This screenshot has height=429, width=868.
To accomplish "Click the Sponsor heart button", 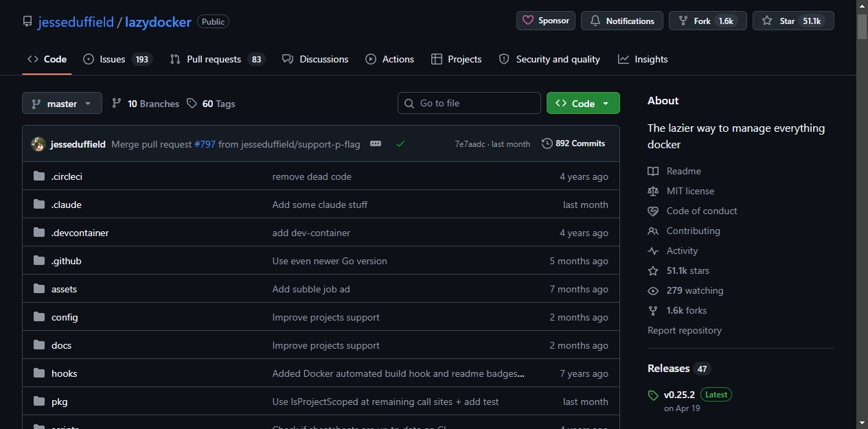I will (546, 21).
